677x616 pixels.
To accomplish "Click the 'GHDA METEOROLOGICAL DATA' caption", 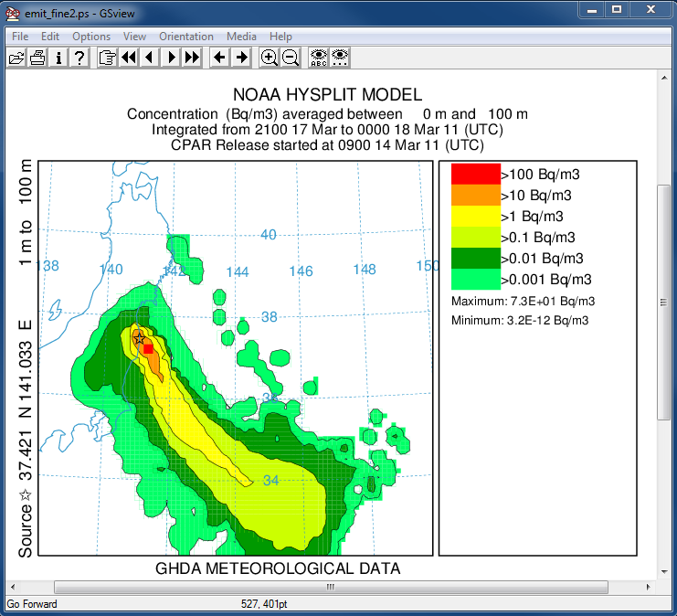I will [278, 568].
